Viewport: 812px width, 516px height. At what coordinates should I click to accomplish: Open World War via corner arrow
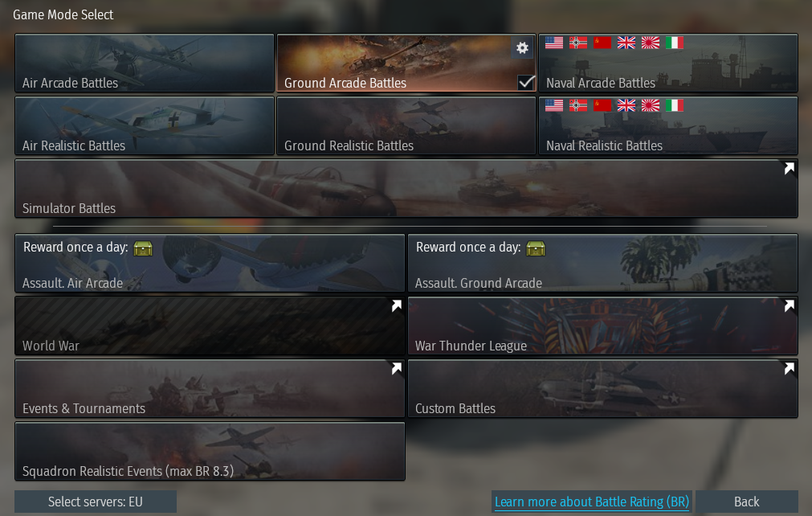point(396,305)
